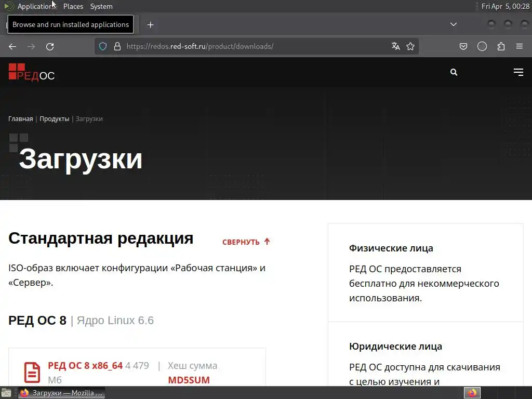This screenshot has height=399, width=532.
Task: Expand the list all tabs chevron
Action: point(453,24)
